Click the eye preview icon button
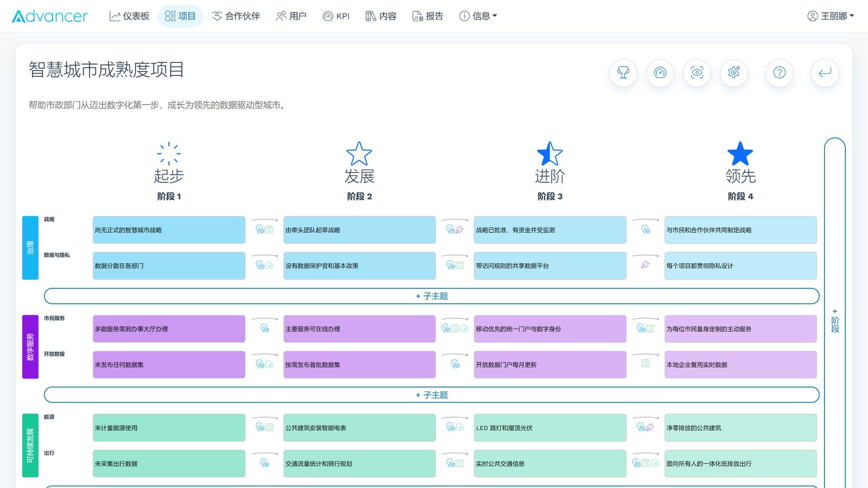Image resolution: width=868 pixels, height=488 pixels. point(697,73)
